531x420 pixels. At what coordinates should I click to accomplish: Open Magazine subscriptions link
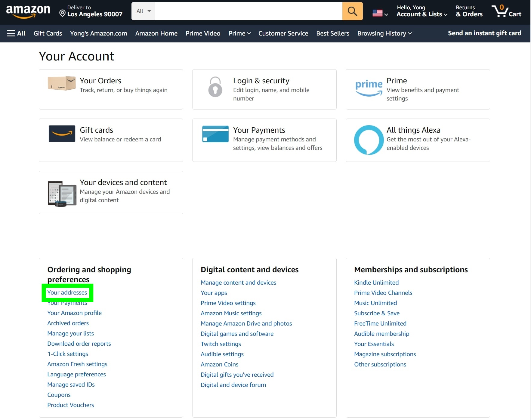pyautogui.click(x=385, y=354)
